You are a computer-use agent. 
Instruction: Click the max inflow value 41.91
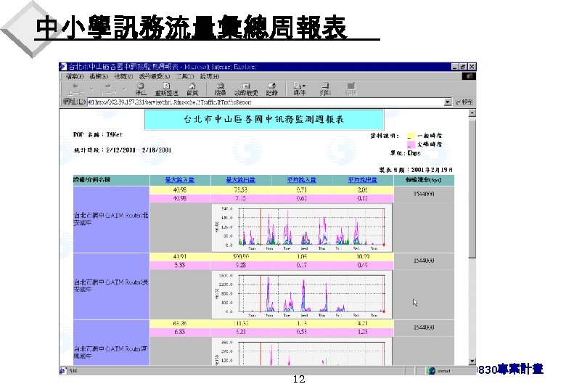coord(180,257)
